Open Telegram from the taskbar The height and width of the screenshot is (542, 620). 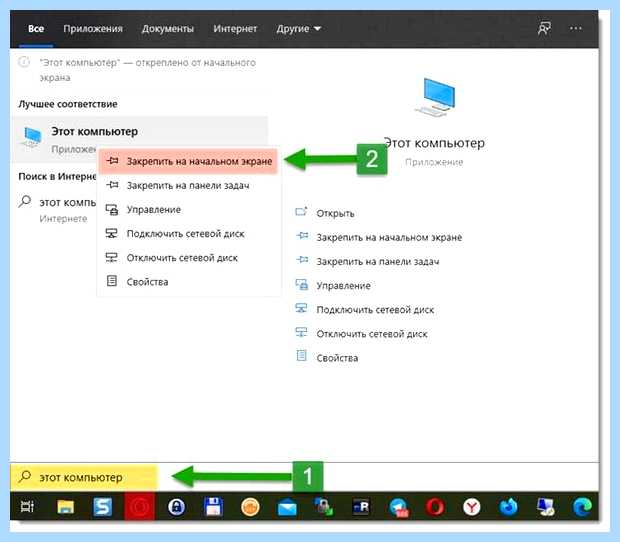pos(398,507)
